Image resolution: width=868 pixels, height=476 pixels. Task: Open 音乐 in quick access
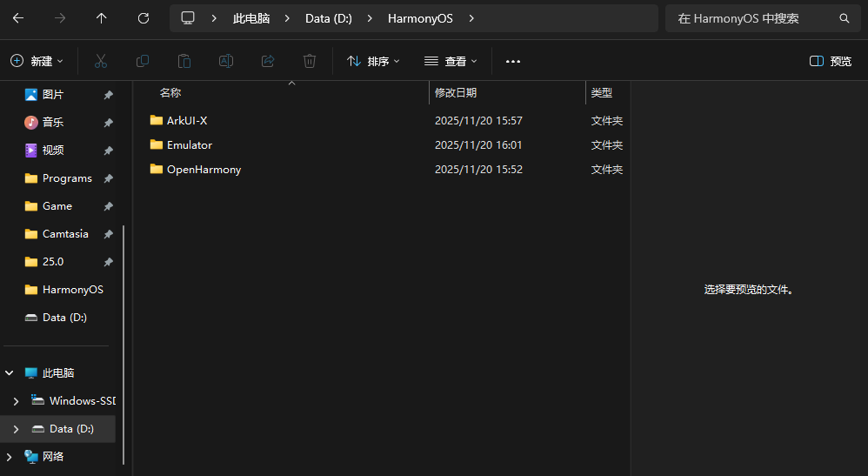[x=52, y=122]
